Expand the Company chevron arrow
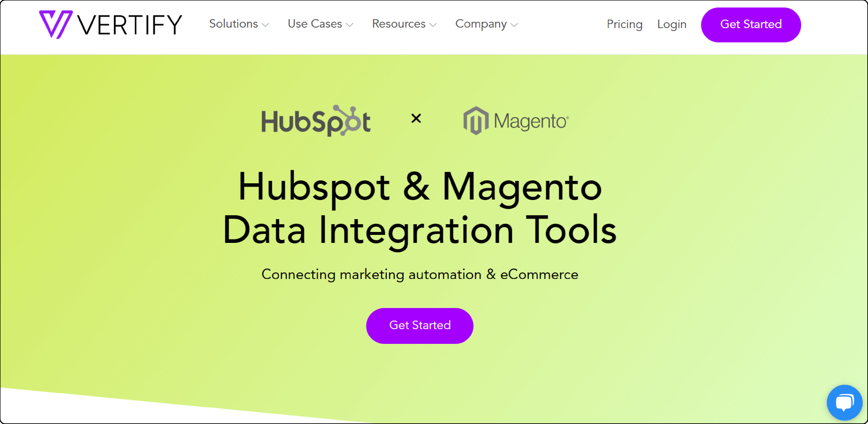The width and height of the screenshot is (868, 424). click(514, 25)
